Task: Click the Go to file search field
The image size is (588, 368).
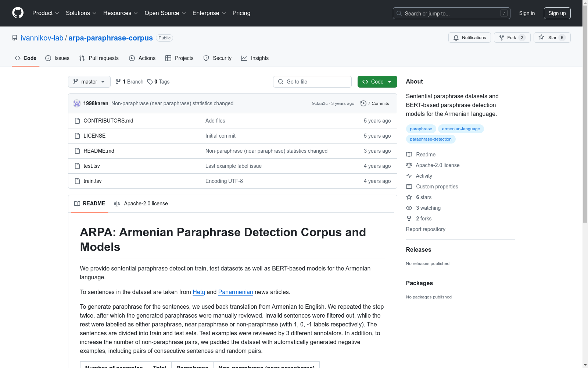Action: pyautogui.click(x=312, y=82)
